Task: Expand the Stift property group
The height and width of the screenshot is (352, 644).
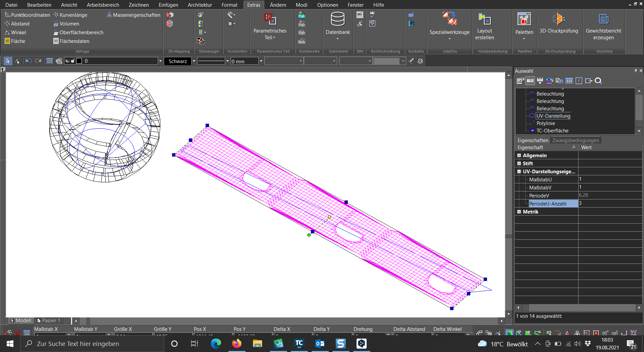Action: [x=519, y=163]
